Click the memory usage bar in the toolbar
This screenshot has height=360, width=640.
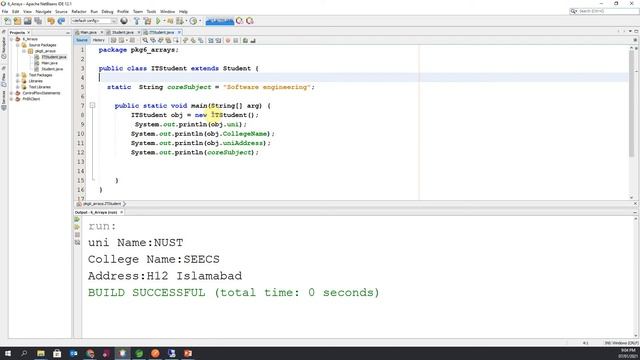pos(220,21)
